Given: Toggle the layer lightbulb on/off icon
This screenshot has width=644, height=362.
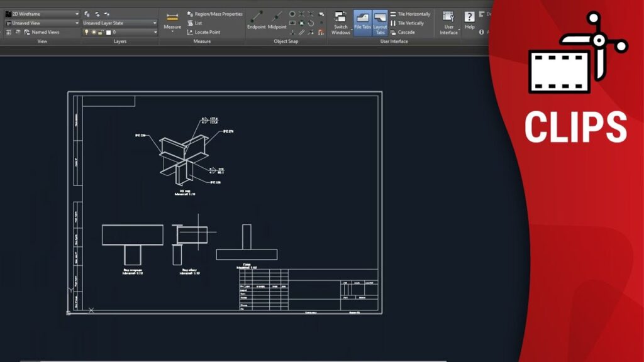Looking at the screenshot, I should click(87, 32).
